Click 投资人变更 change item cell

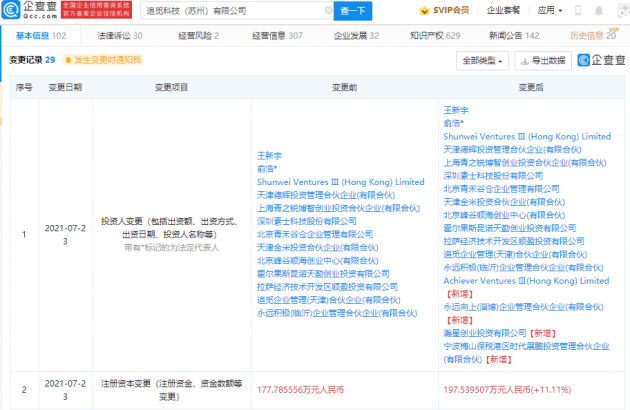[172, 234]
